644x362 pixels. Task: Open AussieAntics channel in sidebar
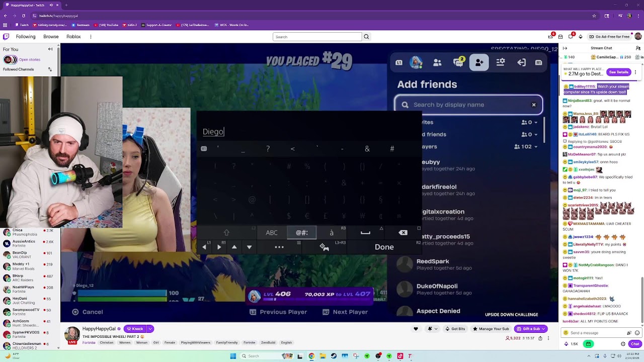[30, 243]
